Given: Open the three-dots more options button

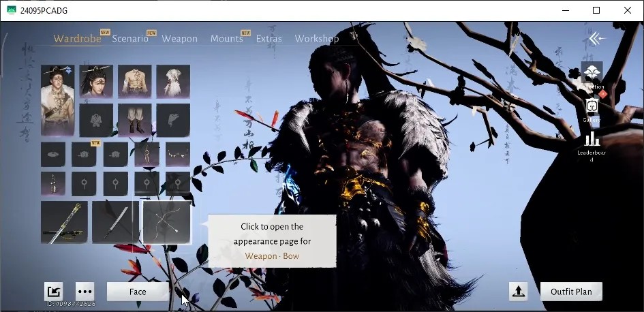Looking at the screenshot, I should pos(85,292).
